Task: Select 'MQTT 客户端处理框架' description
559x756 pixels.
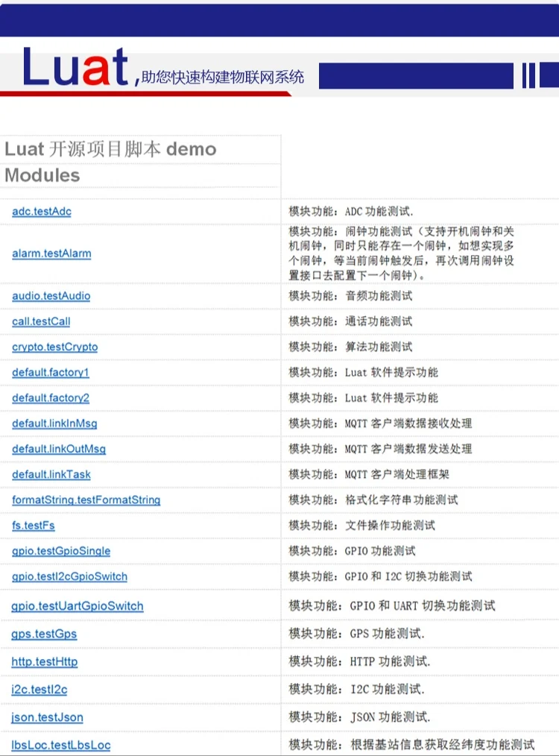Action: click(397, 474)
